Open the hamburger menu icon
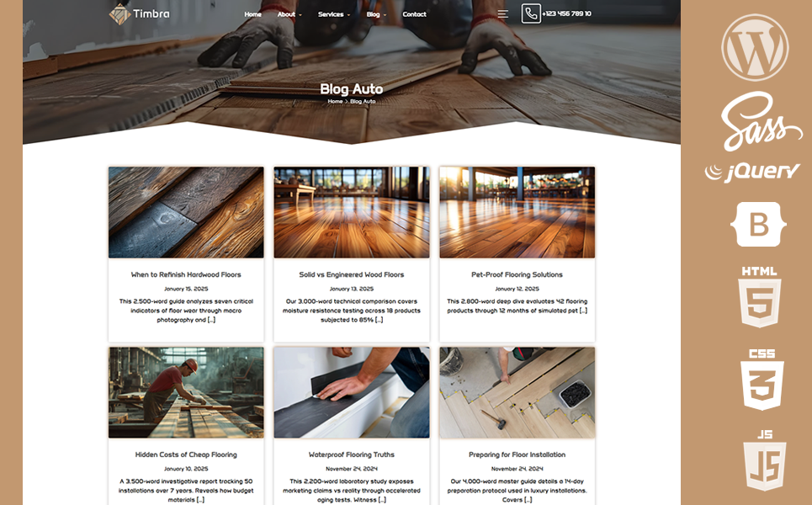This screenshot has width=812, height=505. coord(503,14)
